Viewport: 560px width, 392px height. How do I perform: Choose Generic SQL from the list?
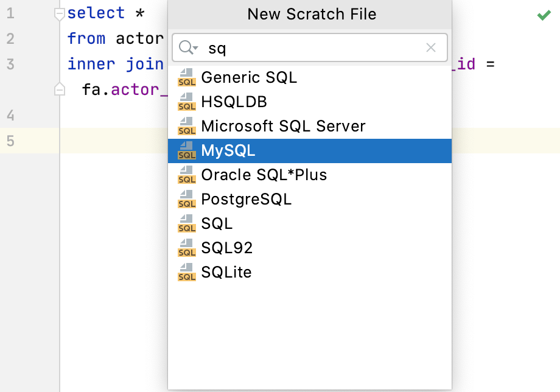[250, 78]
